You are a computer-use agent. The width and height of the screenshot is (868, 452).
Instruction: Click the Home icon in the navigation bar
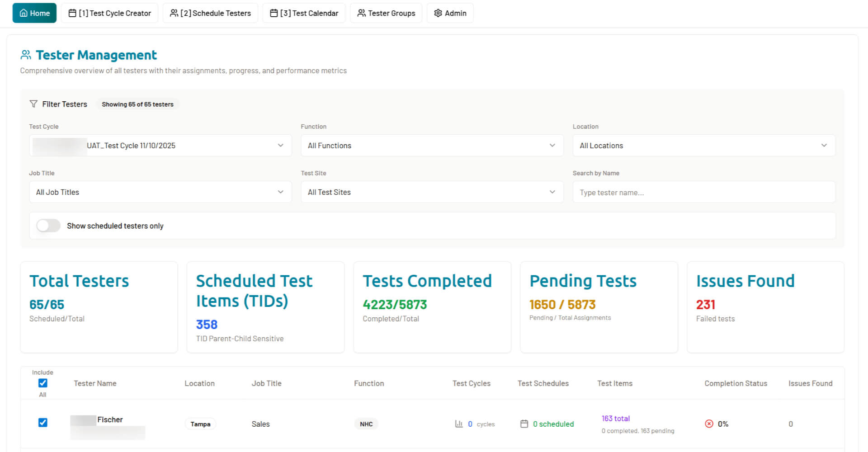23,13
